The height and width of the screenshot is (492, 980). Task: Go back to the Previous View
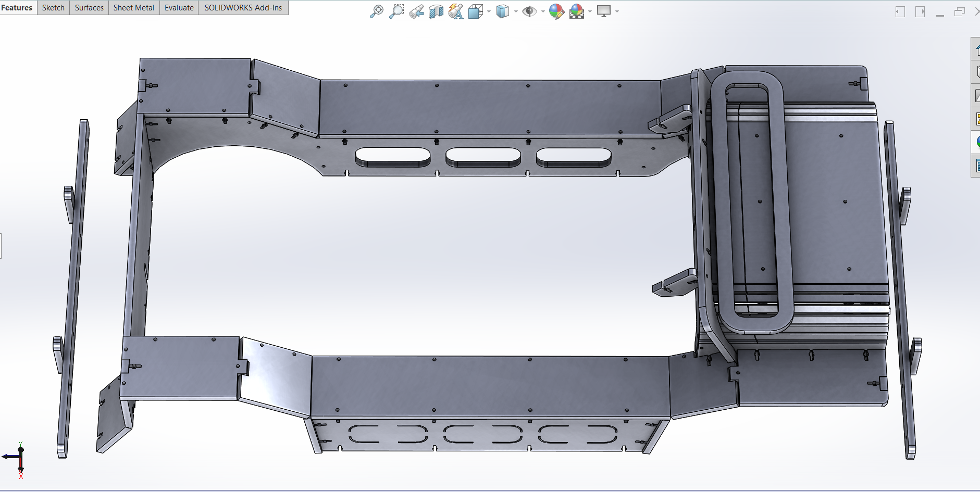click(x=416, y=11)
